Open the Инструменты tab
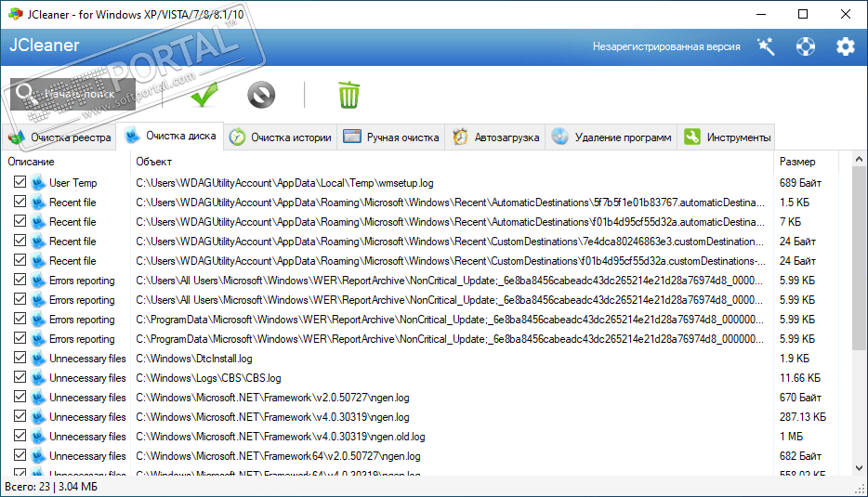 (729, 137)
